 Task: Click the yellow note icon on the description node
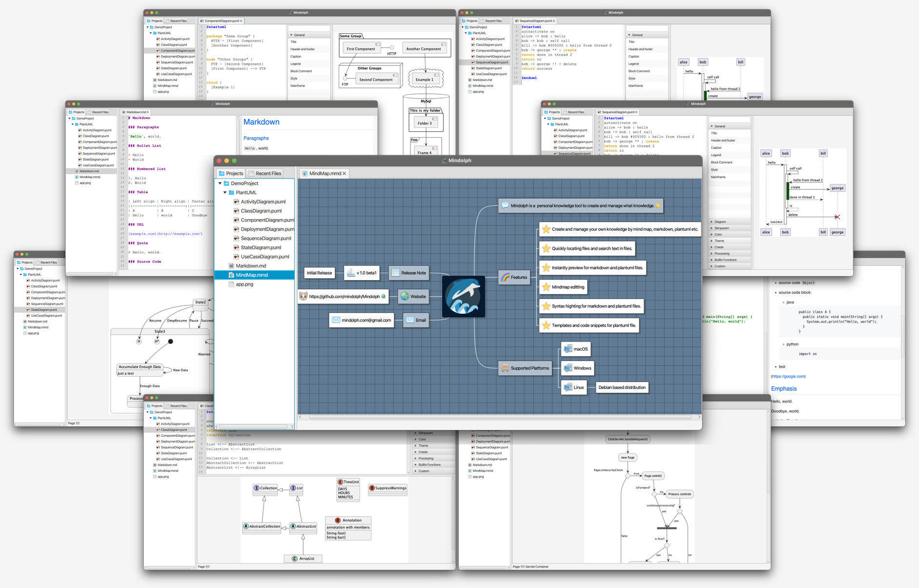[x=658, y=205]
